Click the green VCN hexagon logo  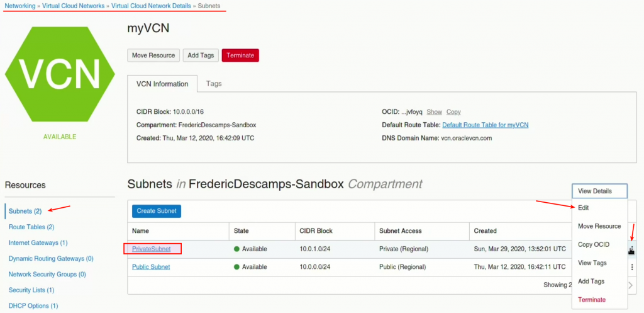[x=60, y=74]
